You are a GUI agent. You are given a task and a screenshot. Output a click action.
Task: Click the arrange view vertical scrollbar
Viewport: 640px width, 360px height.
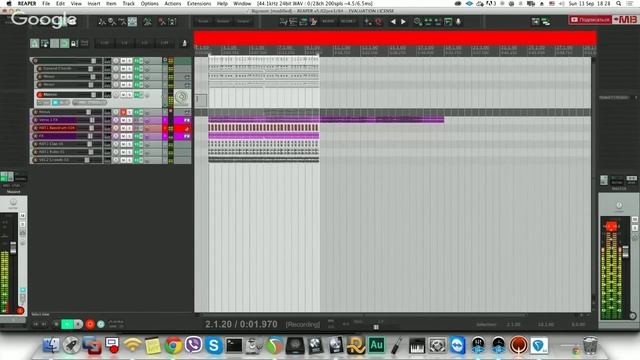(x=593, y=184)
